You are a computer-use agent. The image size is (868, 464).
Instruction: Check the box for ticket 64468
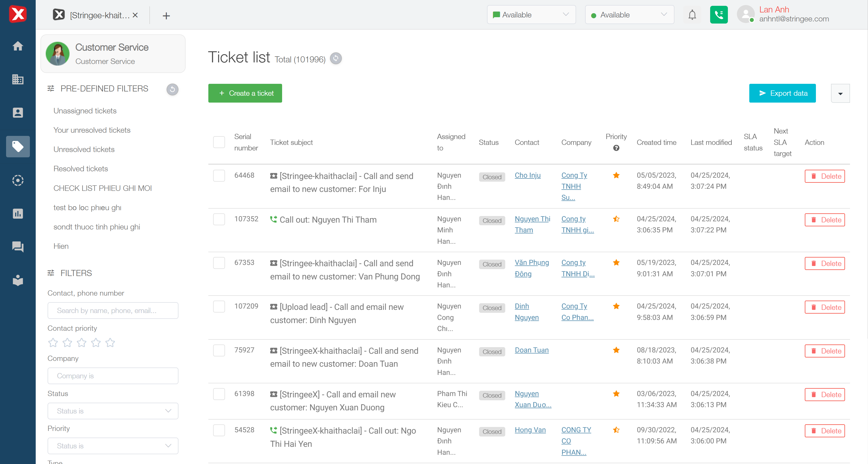pyautogui.click(x=219, y=176)
